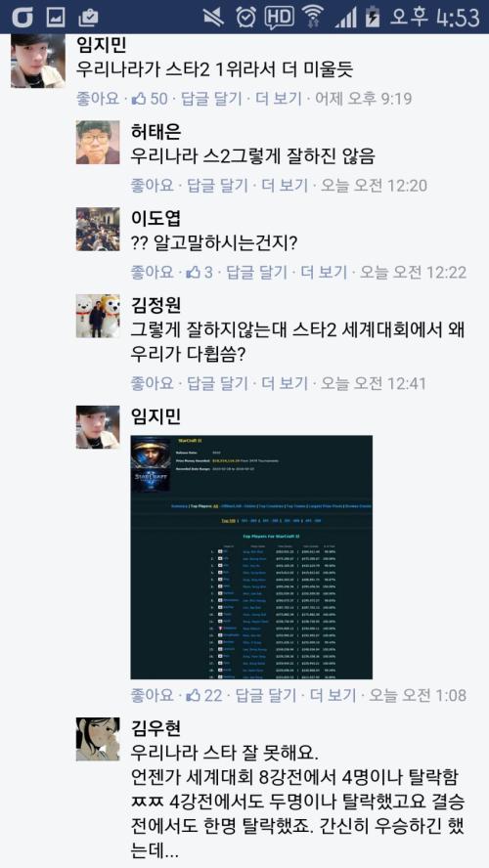The width and height of the screenshot is (489, 868).
Task: Like 김정원's comment with 좋아요
Action: click(153, 382)
